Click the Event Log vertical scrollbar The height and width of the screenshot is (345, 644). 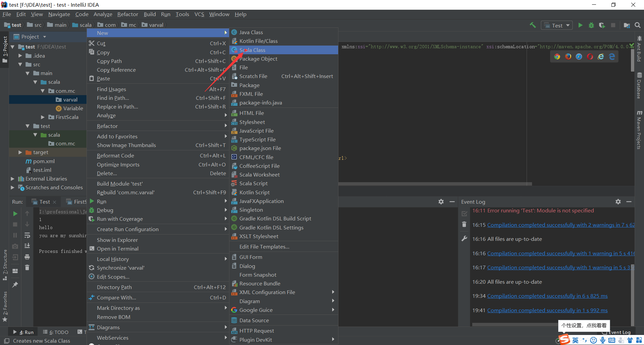tap(633, 295)
